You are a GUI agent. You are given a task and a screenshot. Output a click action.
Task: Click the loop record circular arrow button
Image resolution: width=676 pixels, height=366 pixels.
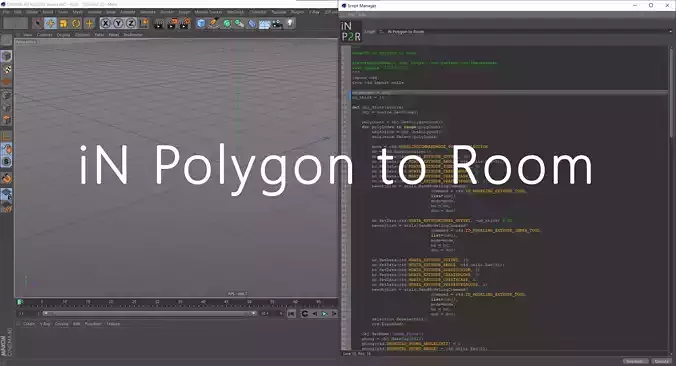click(305, 314)
